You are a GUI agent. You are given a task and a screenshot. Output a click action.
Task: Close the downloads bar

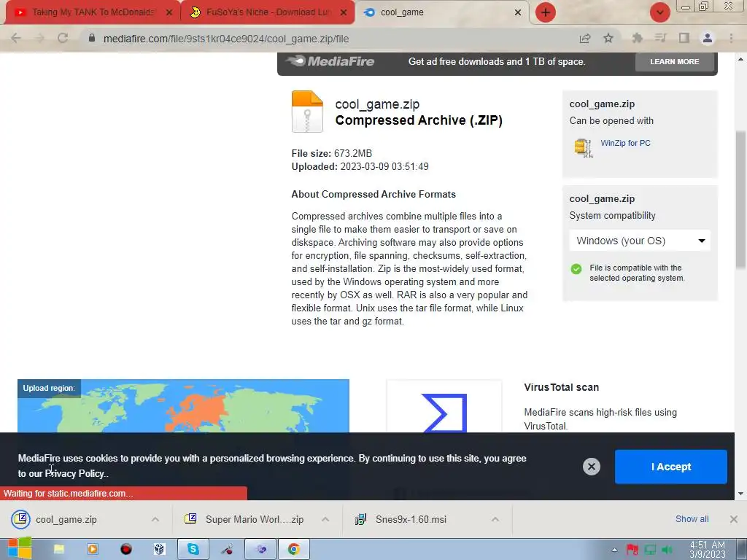(734, 519)
